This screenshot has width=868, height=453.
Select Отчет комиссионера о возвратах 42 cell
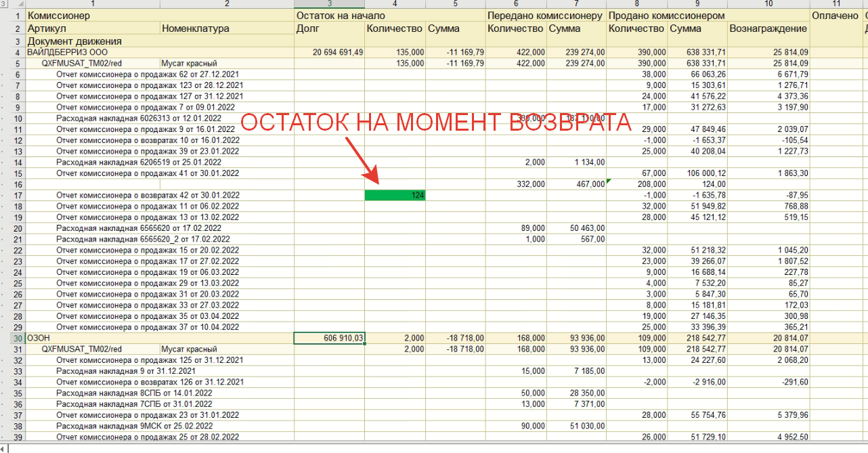(148, 196)
